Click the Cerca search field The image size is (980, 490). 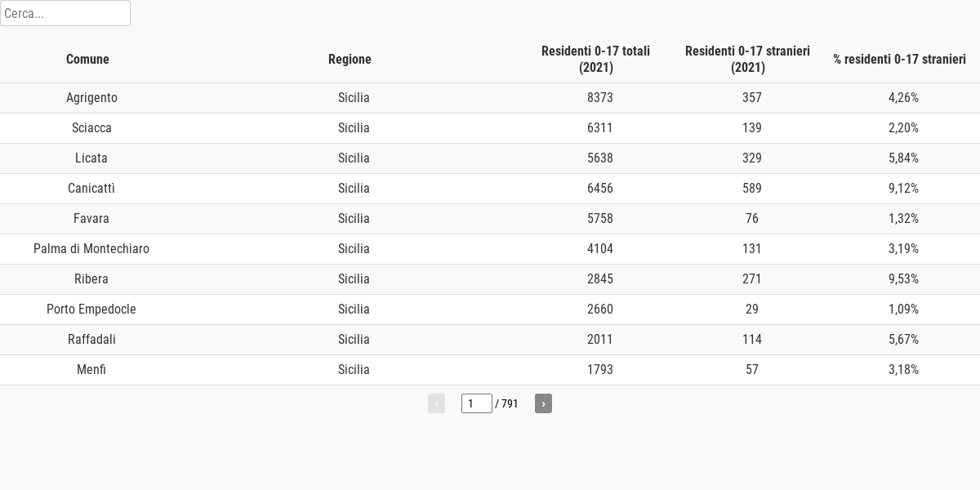(65, 13)
